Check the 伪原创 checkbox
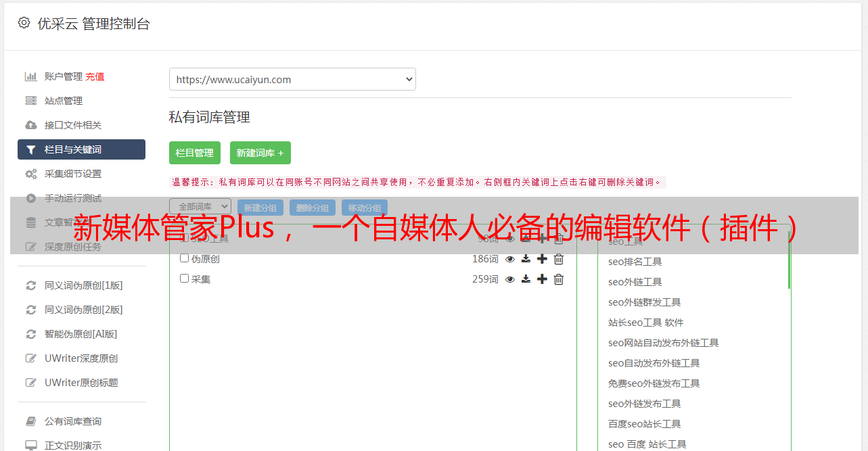This screenshot has width=868, height=451. click(x=184, y=258)
